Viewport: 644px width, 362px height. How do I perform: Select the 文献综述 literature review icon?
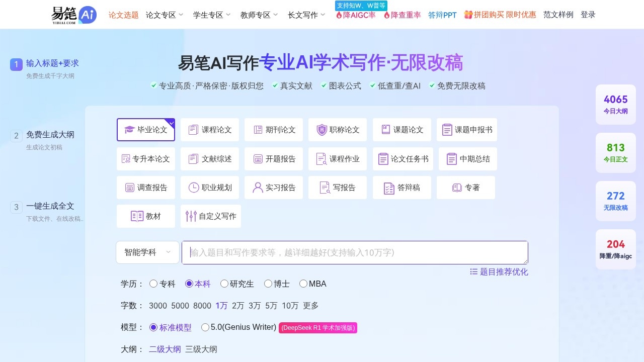click(x=209, y=158)
